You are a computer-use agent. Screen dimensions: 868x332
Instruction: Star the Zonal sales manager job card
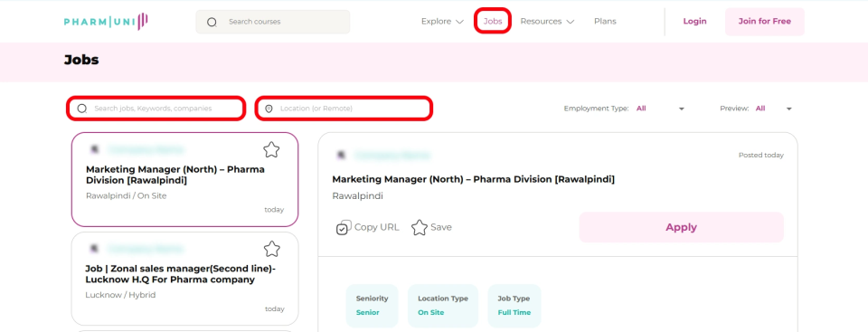(271, 249)
